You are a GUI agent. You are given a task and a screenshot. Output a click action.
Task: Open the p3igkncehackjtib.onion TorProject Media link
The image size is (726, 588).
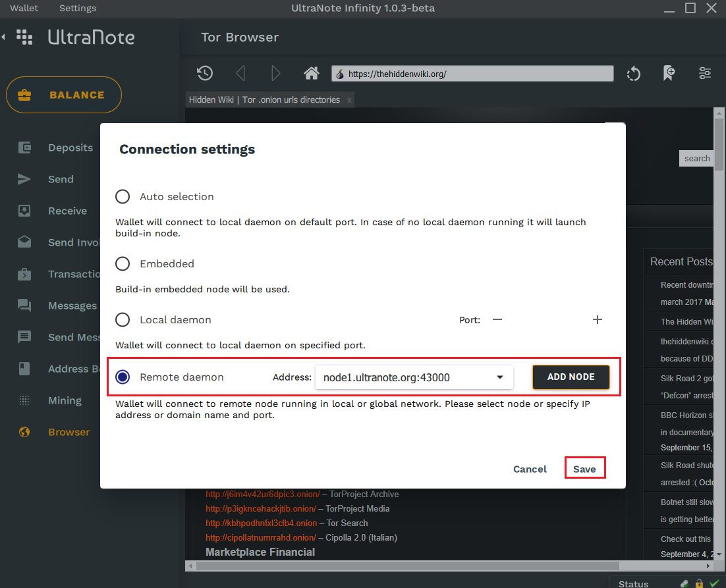coord(261,509)
